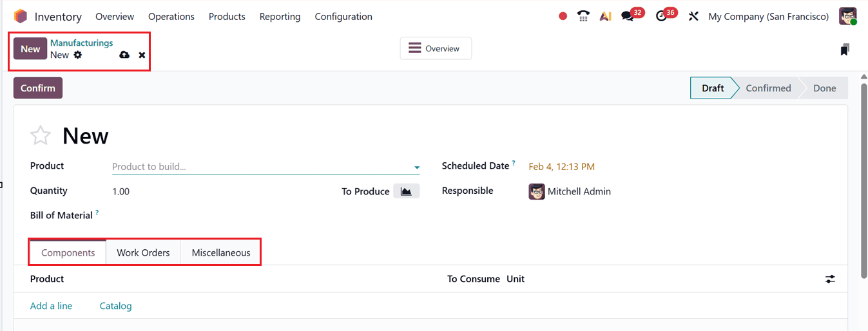Select the Confirmed status stage
Image resolution: width=868 pixels, height=331 pixels.
click(x=768, y=88)
